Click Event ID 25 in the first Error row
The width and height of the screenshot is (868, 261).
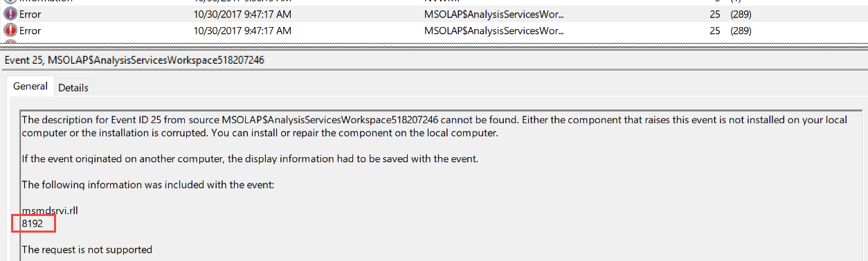tap(714, 14)
